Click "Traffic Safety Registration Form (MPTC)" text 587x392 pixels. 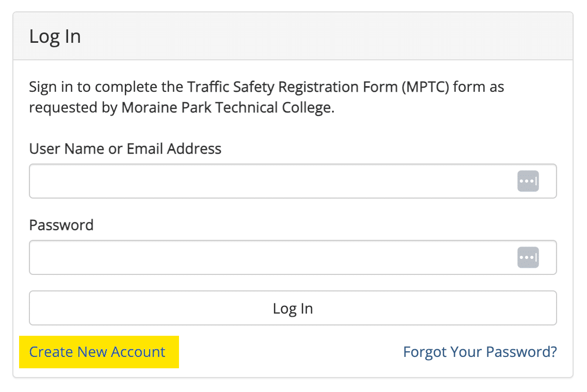click(320, 87)
